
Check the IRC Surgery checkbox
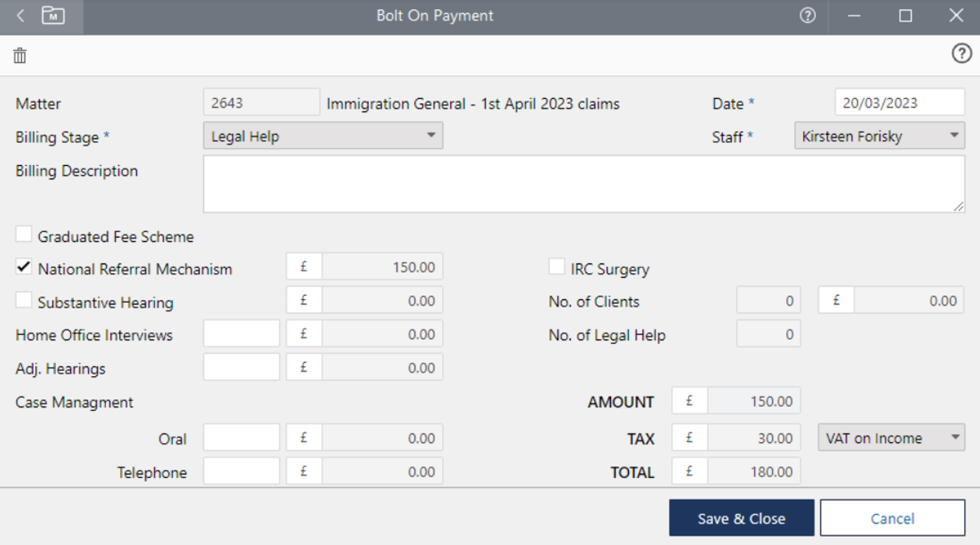pos(557,267)
